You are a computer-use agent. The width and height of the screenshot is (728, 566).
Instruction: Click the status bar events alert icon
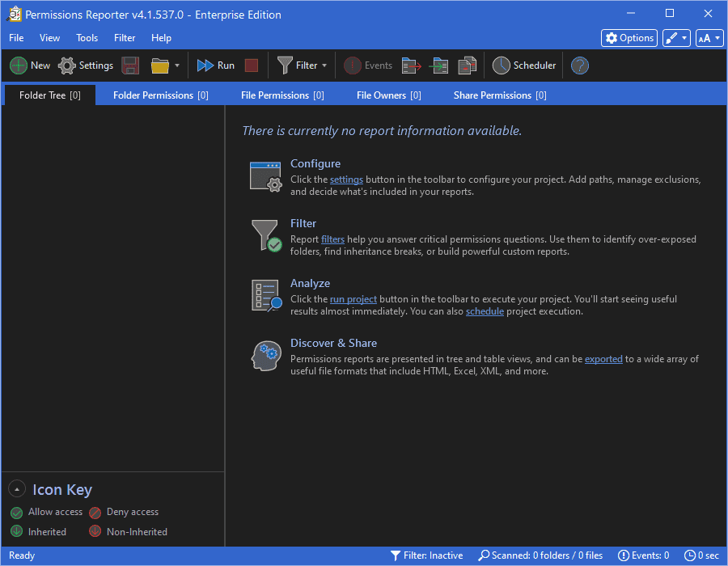point(623,555)
